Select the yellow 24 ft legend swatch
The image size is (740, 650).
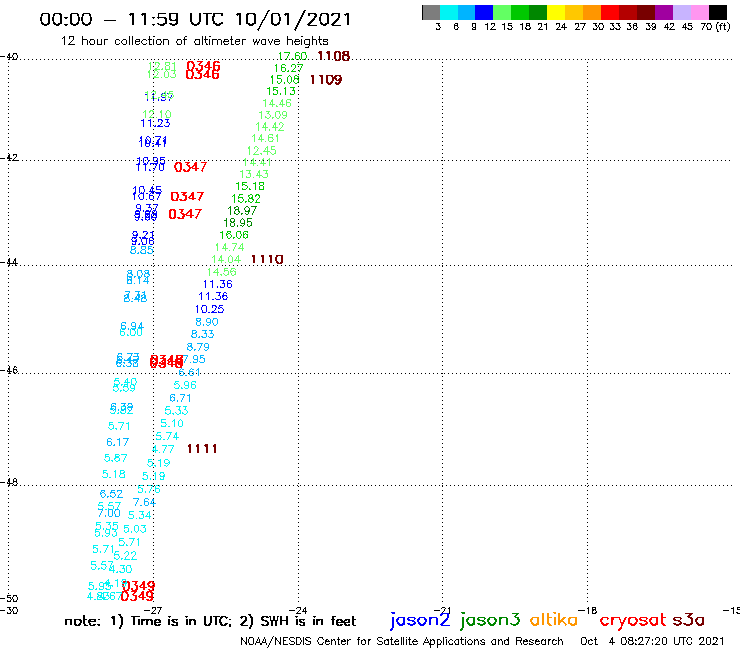[x=556, y=12]
